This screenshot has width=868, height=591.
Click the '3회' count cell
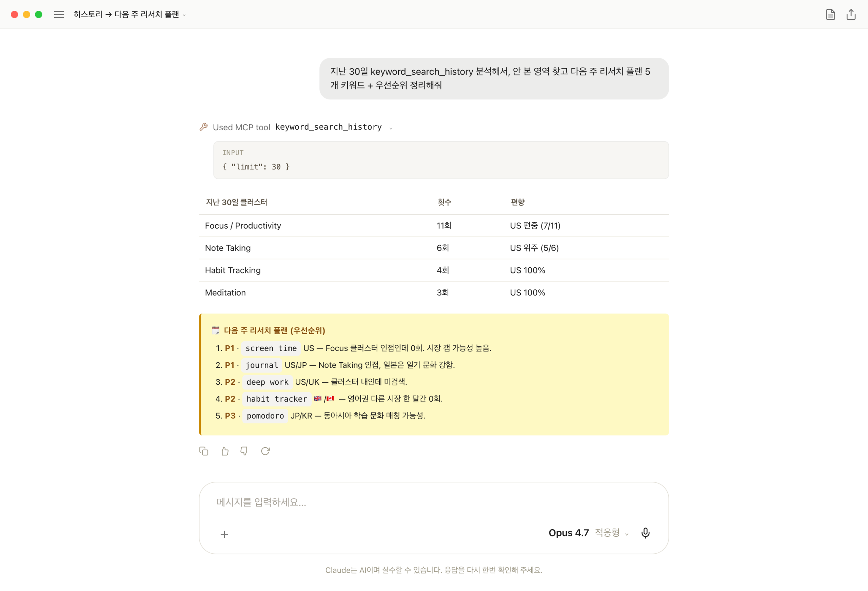coord(442,293)
